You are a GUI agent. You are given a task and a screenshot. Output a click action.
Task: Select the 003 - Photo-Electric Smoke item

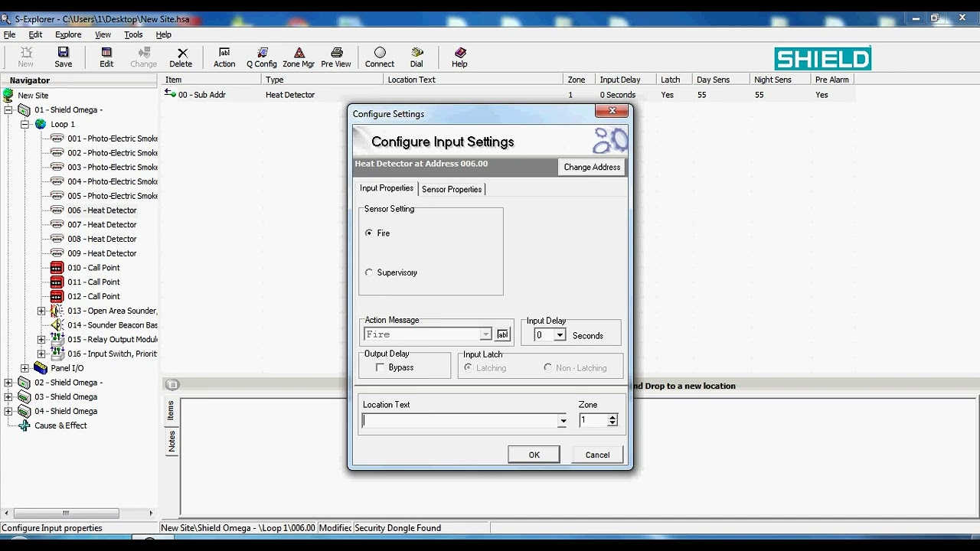click(112, 168)
